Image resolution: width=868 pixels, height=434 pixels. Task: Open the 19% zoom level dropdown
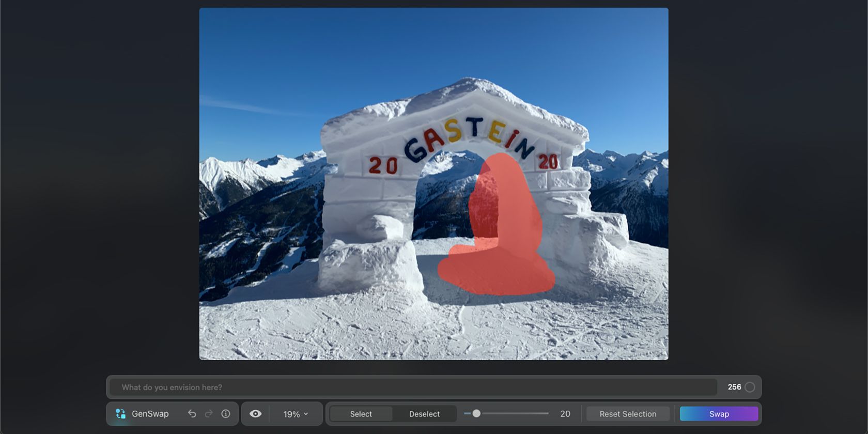pyautogui.click(x=295, y=414)
